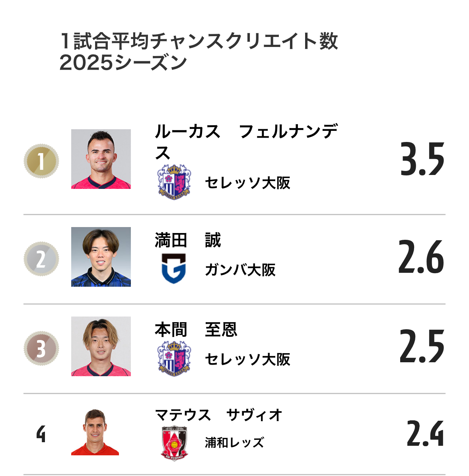Open マテウス サヴィオ's player photo
Viewport: 469px width, 476px height.
tap(95, 432)
